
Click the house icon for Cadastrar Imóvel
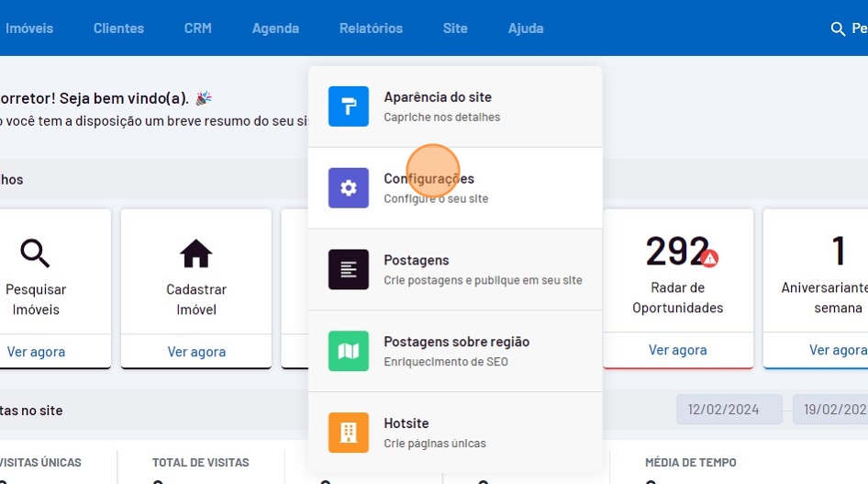click(195, 253)
